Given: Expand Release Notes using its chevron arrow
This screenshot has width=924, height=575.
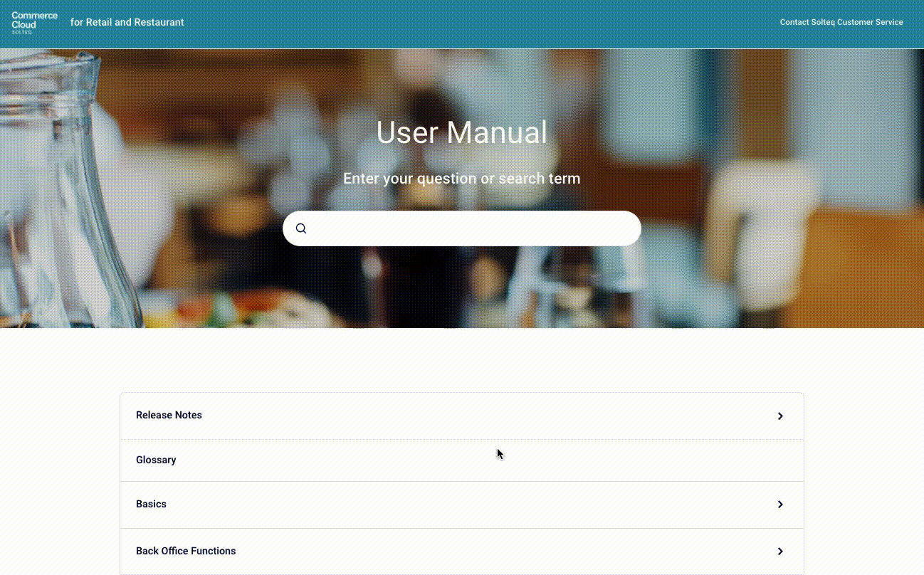Looking at the screenshot, I should tap(780, 416).
